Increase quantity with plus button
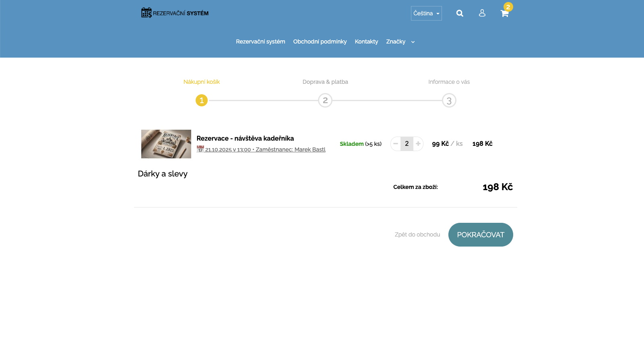Viewport: 644px width, 363px height. click(418, 144)
